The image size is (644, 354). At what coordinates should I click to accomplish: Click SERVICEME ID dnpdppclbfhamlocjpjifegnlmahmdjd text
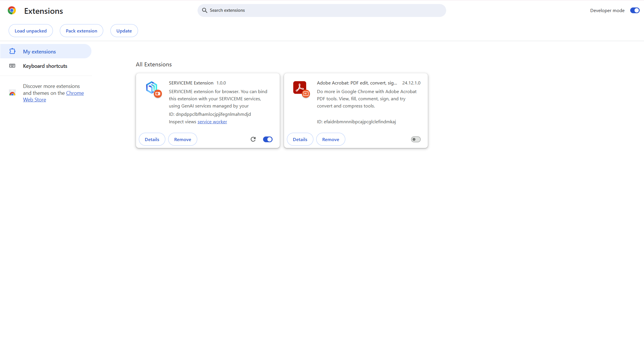(x=210, y=114)
